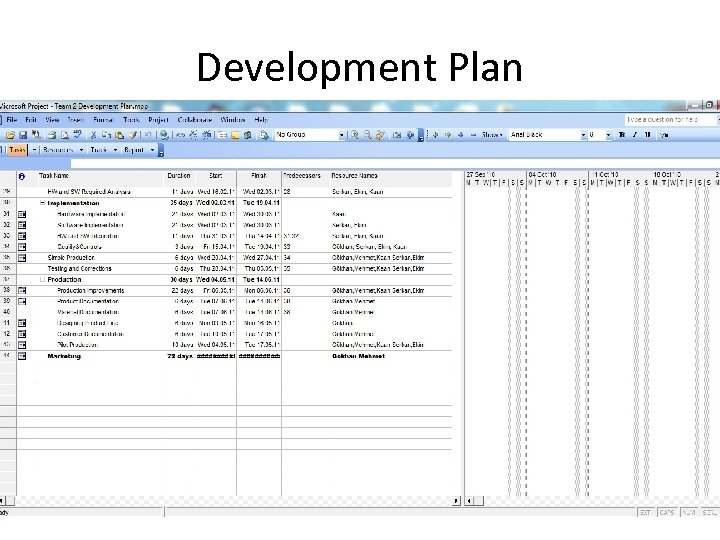Screen dimensions: 720x540
Task: Open the No Group dropdown
Action: (x=342, y=135)
